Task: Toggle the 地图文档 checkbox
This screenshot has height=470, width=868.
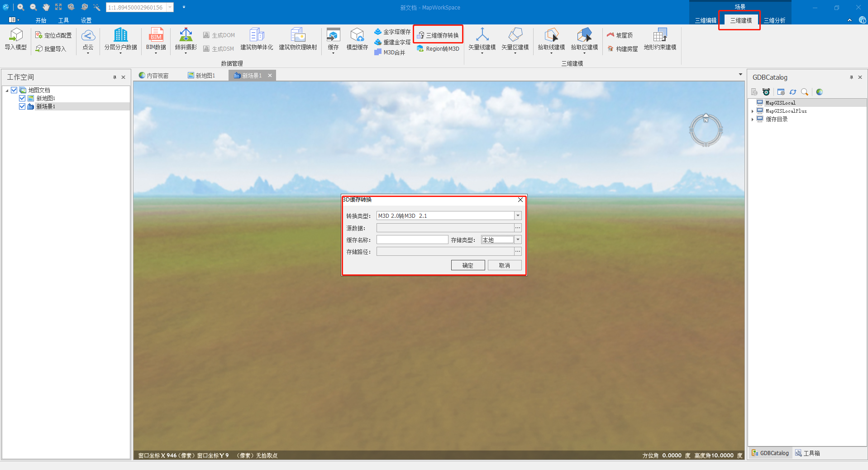Action: tap(14, 90)
